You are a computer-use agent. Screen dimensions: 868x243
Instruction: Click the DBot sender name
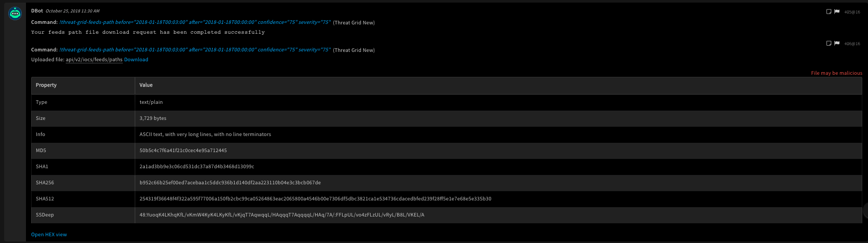tap(37, 10)
